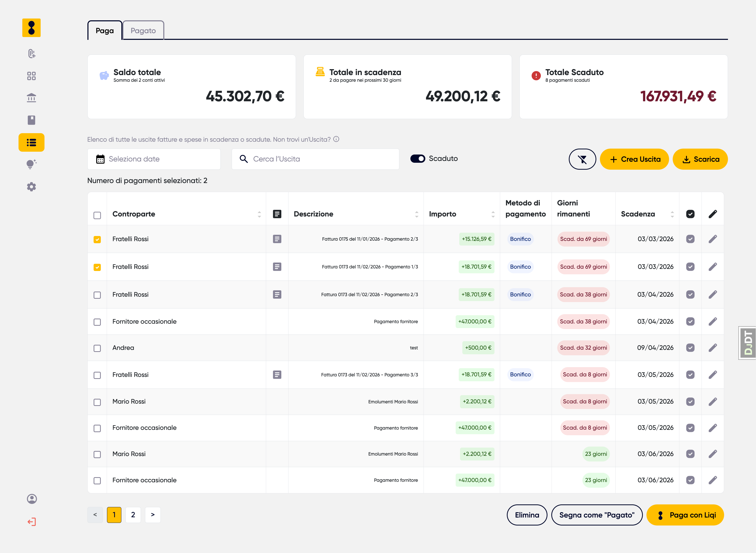The image size is (756, 553).
Task: Check the Andrea row checkbox
Action: pos(97,348)
